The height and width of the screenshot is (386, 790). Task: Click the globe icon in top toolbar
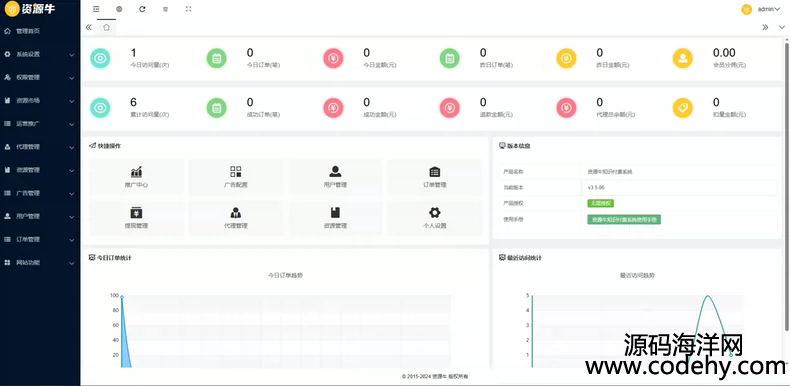pos(119,9)
